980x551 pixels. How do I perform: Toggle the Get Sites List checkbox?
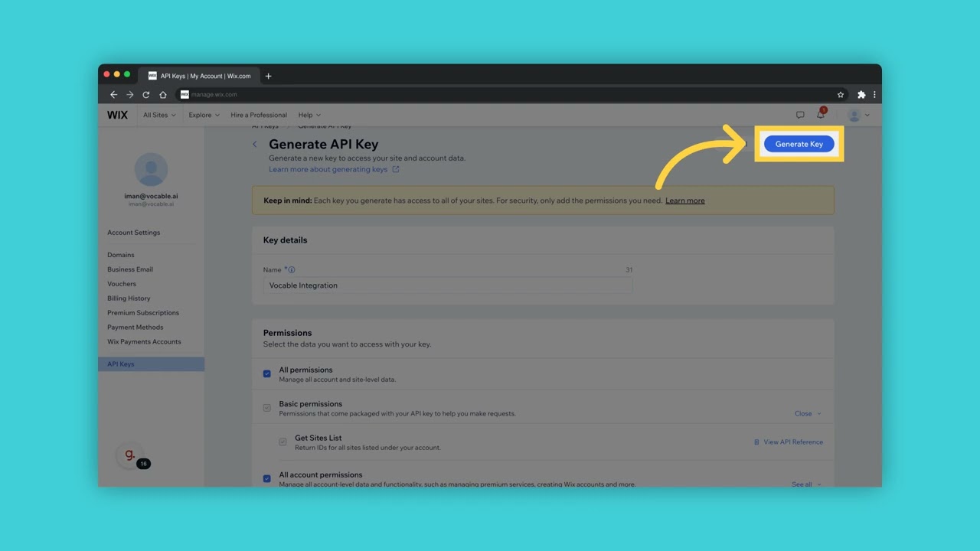pyautogui.click(x=283, y=442)
